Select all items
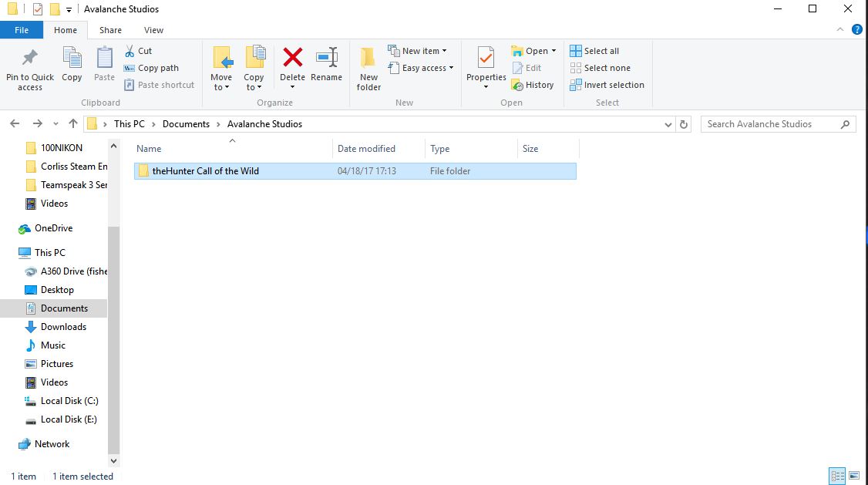 (x=594, y=51)
